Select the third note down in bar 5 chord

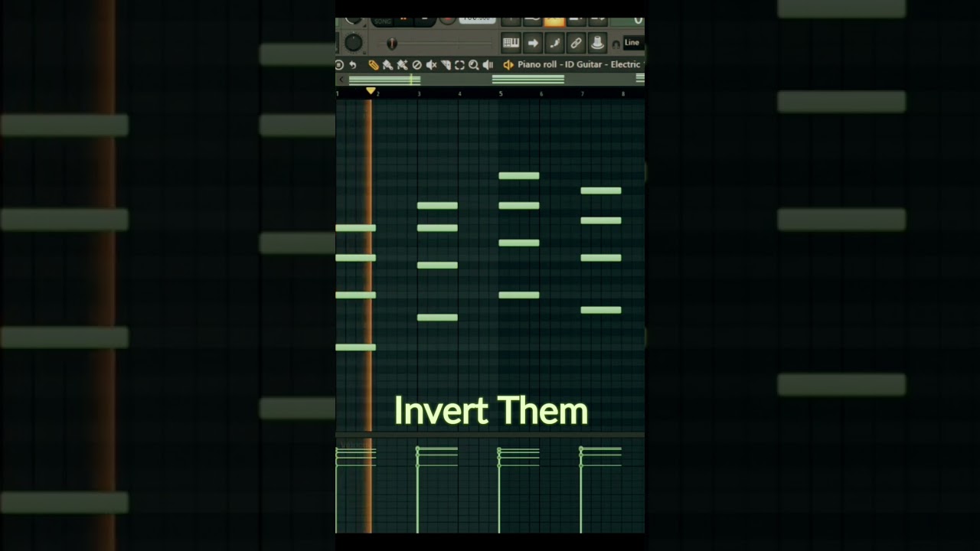(x=519, y=243)
